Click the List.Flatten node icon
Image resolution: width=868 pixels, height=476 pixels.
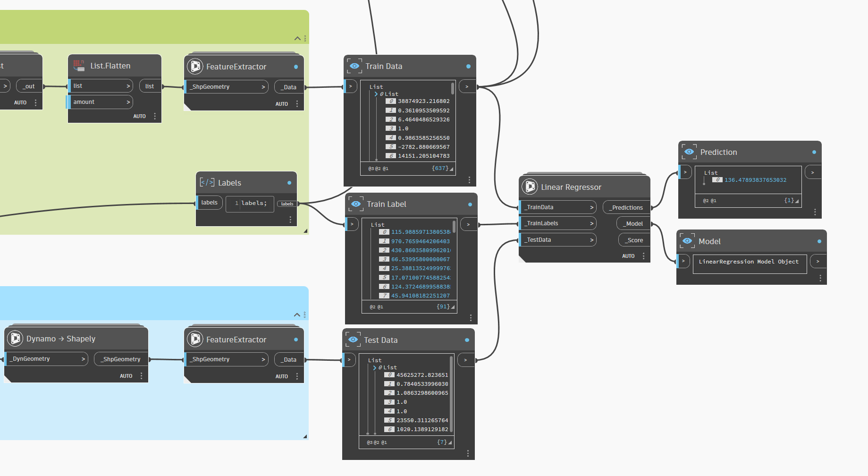tap(79, 66)
